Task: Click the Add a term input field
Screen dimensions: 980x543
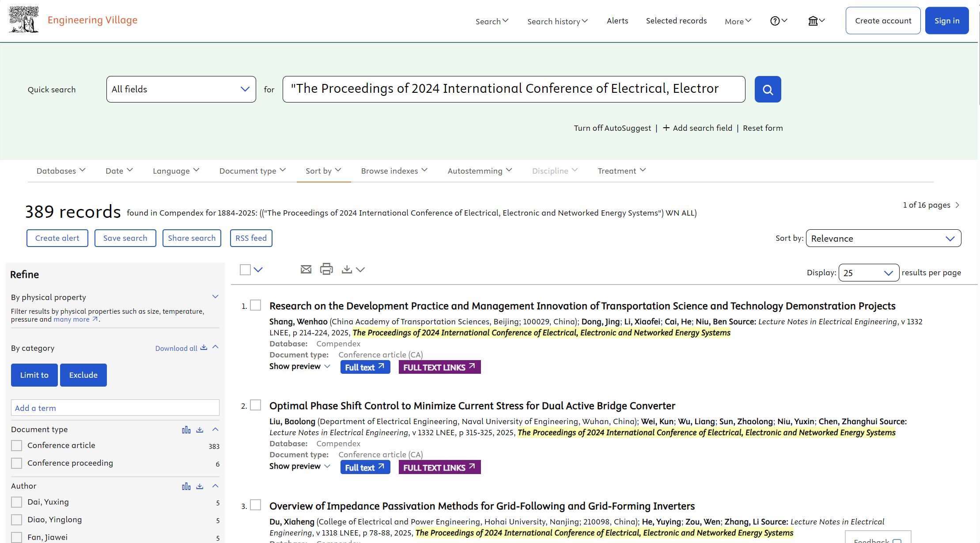Action: 115,408
